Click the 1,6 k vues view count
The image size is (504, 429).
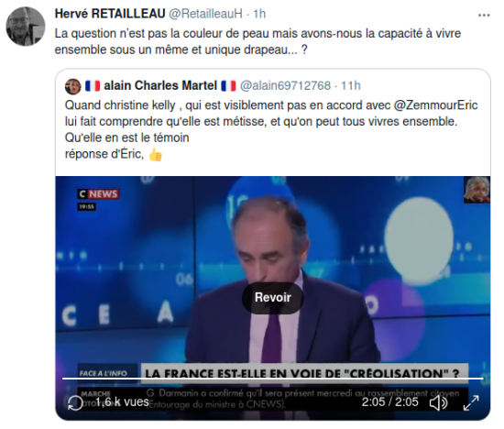tap(122, 402)
